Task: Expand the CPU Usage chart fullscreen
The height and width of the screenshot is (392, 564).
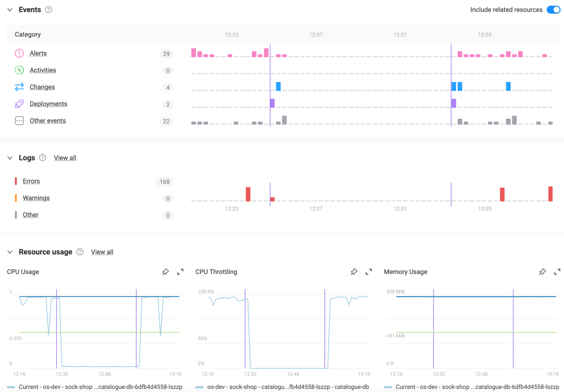Action: (x=180, y=272)
